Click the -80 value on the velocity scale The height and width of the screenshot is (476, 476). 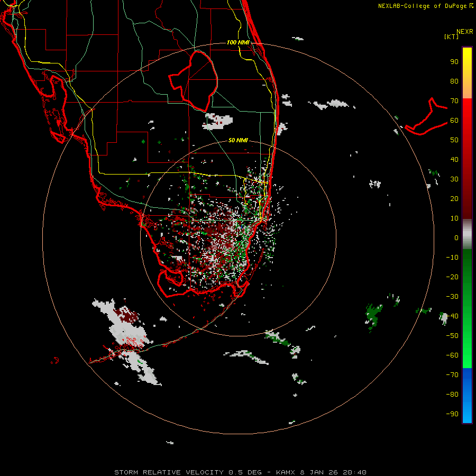pyautogui.click(x=452, y=395)
